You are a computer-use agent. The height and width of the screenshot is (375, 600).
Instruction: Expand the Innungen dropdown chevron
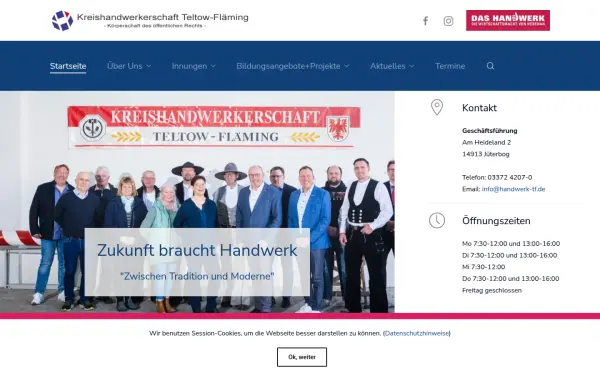[214, 66]
